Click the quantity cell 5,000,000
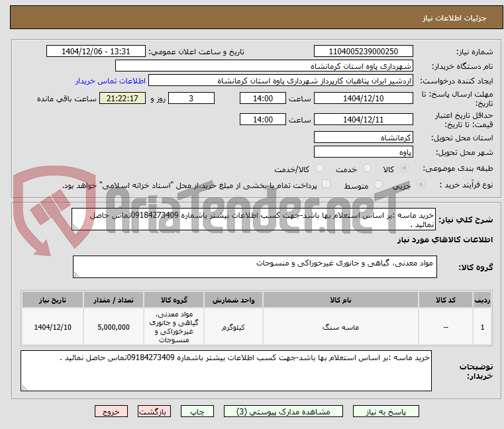 [x=113, y=327]
